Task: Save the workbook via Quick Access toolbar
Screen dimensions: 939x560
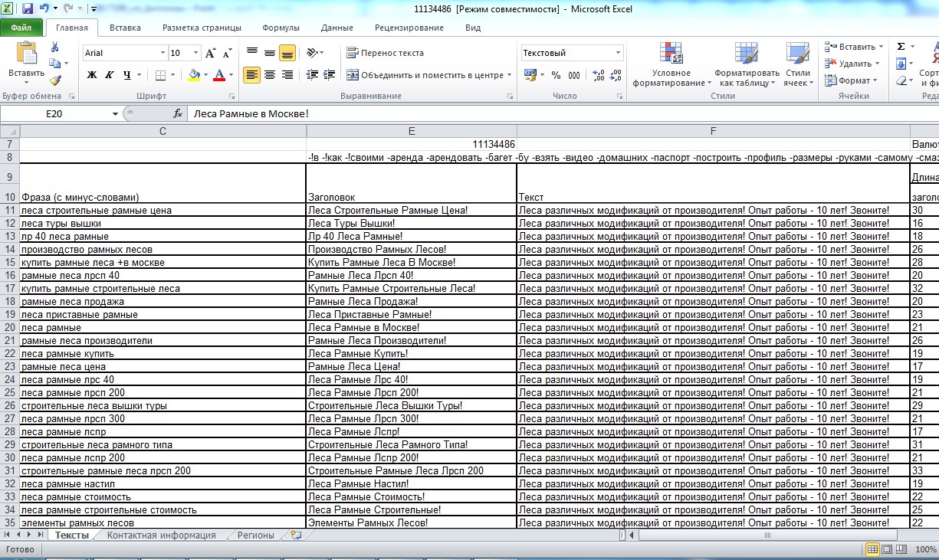Action: click(x=28, y=9)
